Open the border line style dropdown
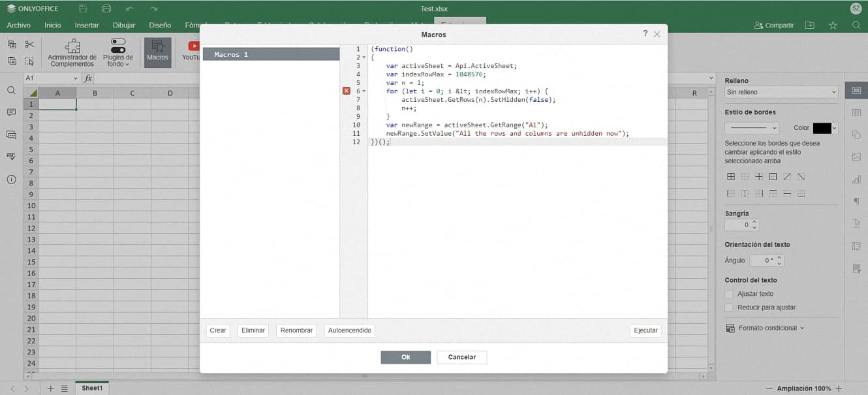The image size is (868, 395). pos(752,129)
